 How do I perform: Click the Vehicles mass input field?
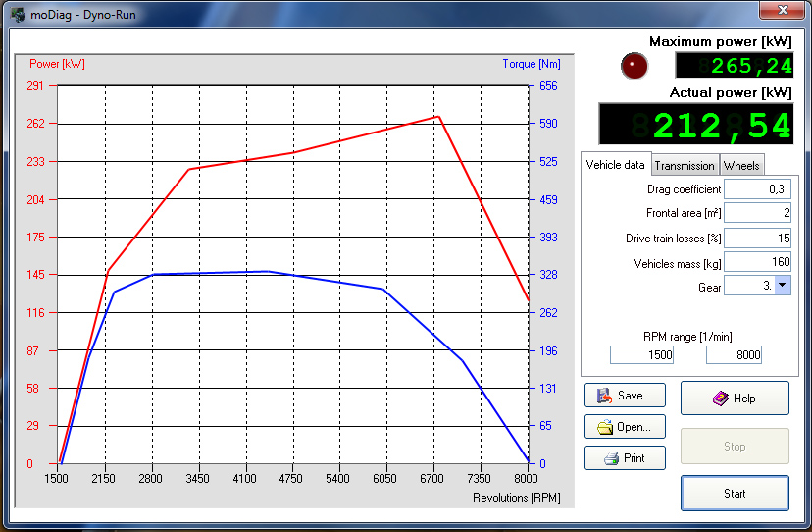(x=757, y=262)
